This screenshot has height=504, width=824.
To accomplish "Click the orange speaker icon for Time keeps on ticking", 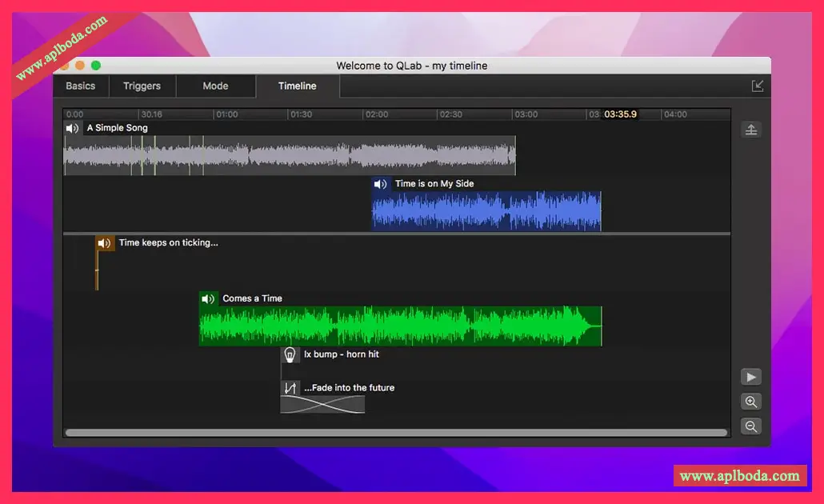I will [105, 243].
